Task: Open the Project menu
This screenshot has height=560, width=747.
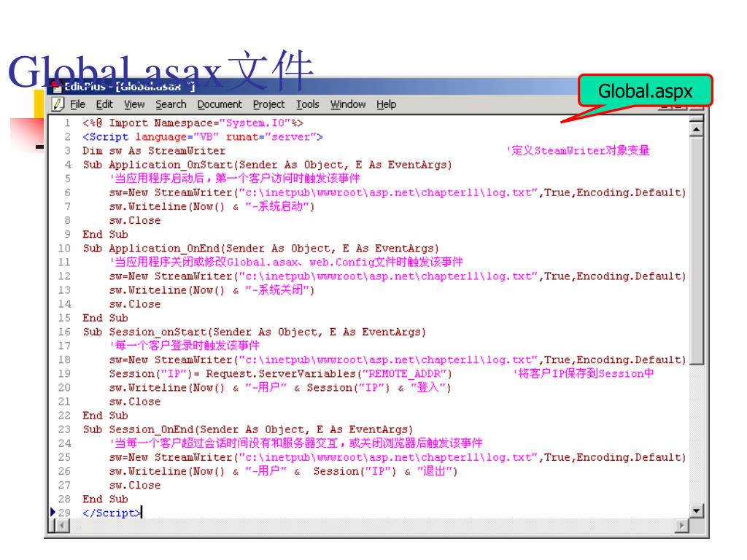Action: point(268,104)
